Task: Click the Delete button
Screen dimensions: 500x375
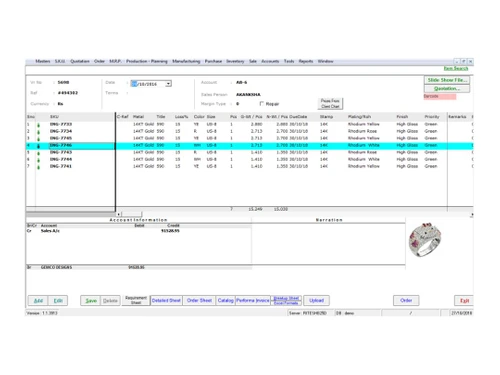Action: (110, 301)
